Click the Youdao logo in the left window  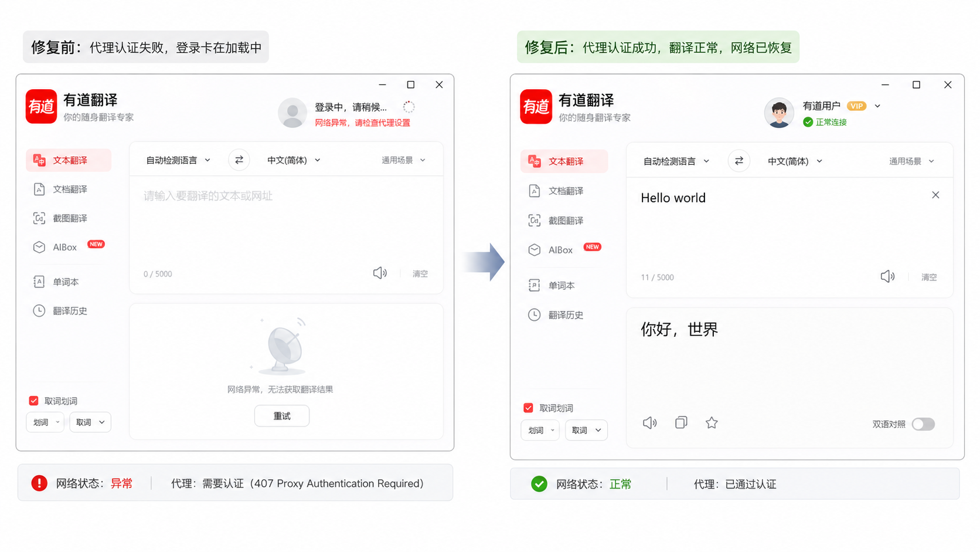tap(41, 106)
